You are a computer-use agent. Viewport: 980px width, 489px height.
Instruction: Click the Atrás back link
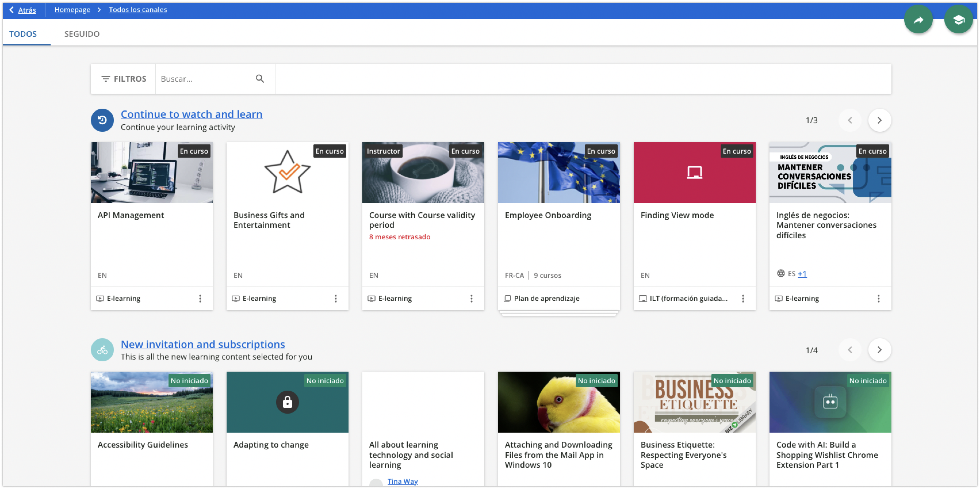[x=27, y=10]
